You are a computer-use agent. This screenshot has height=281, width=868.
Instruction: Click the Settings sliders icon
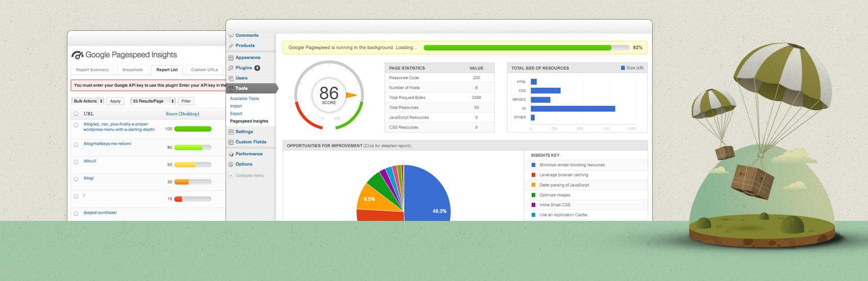(x=231, y=132)
